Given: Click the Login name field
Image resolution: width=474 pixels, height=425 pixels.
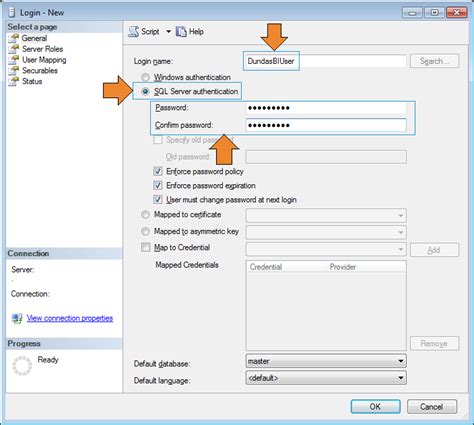Looking at the screenshot, I should point(325,61).
